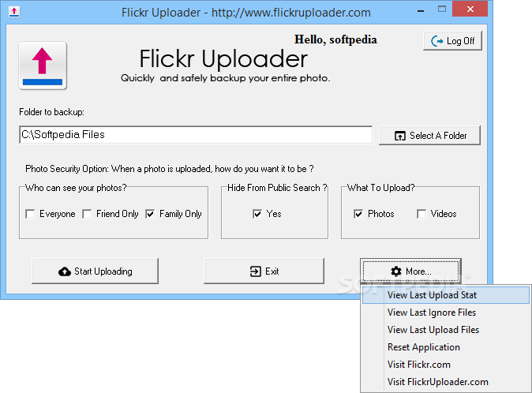Image resolution: width=532 pixels, height=393 pixels.
Task: Select Reset Application from menu
Action: click(445, 347)
